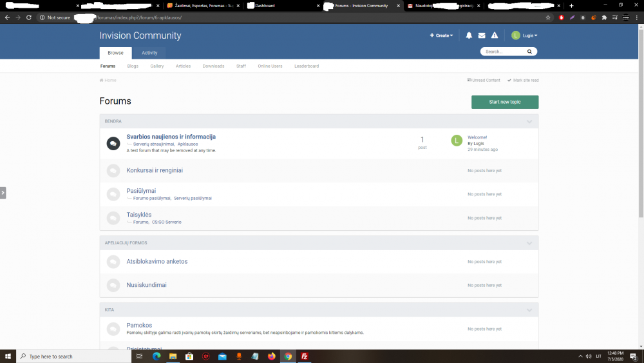Image resolution: width=644 pixels, height=363 pixels.
Task: Collapse the APELIACIJŲ FORMOS category
Action: pyautogui.click(x=529, y=243)
